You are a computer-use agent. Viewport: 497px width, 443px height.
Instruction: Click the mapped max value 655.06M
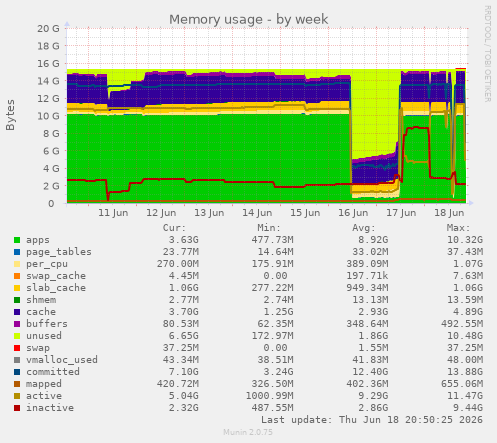click(462, 384)
